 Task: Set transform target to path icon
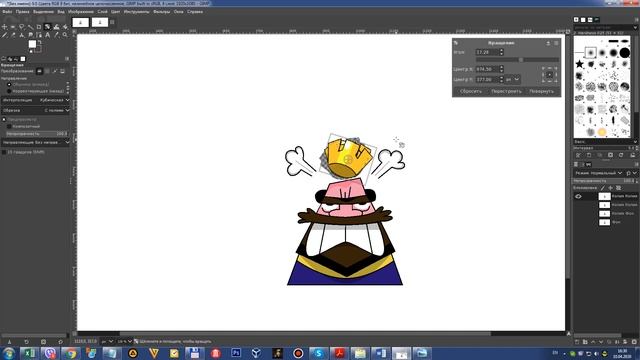(55, 71)
